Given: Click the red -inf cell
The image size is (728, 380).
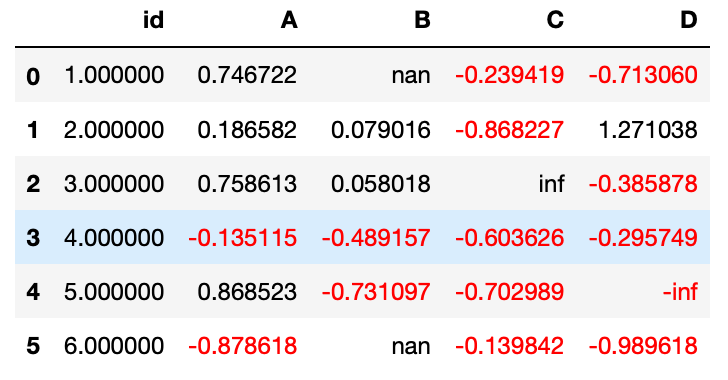Looking at the screenshot, I should pyautogui.click(x=680, y=292).
